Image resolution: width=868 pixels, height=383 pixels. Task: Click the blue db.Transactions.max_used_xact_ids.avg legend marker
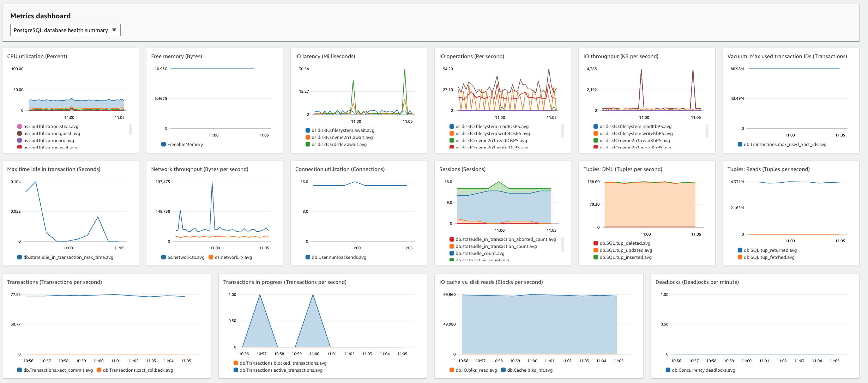[x=740, y=144]
